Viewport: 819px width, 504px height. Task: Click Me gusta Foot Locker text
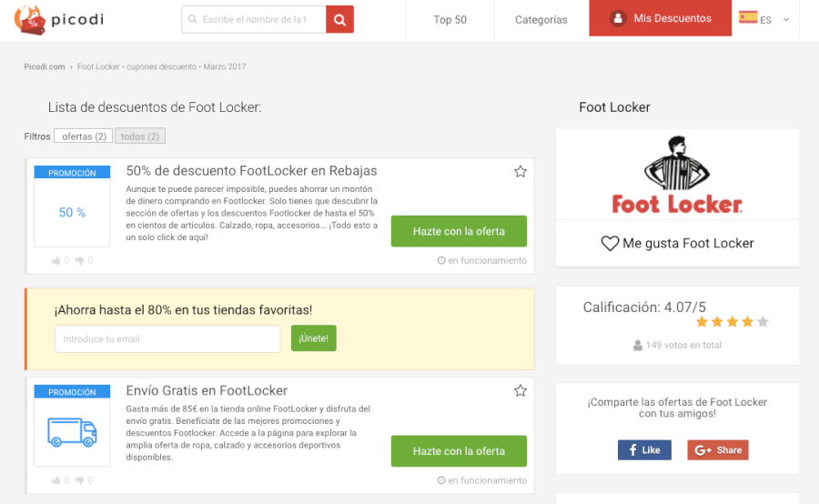click(688, 244)
